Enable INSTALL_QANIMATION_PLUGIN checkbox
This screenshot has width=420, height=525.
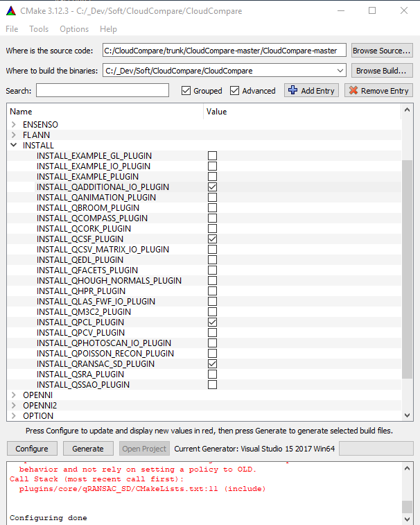(x=212, y=197)
